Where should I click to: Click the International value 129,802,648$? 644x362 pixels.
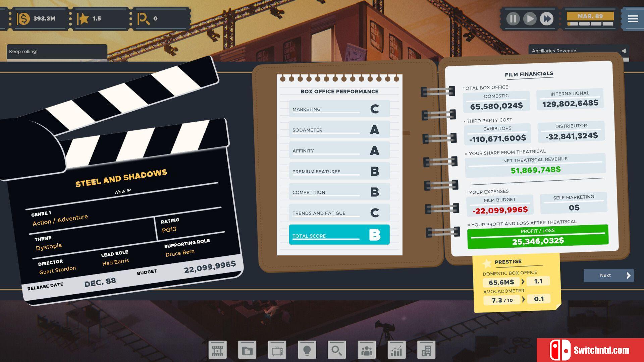[570, 104]
